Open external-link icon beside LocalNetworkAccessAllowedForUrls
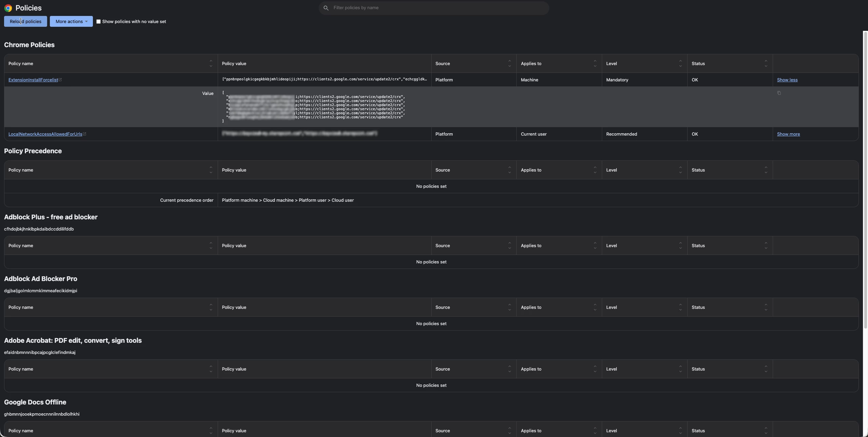Viewport: 868px width, 437px height. tap(85, 134)
